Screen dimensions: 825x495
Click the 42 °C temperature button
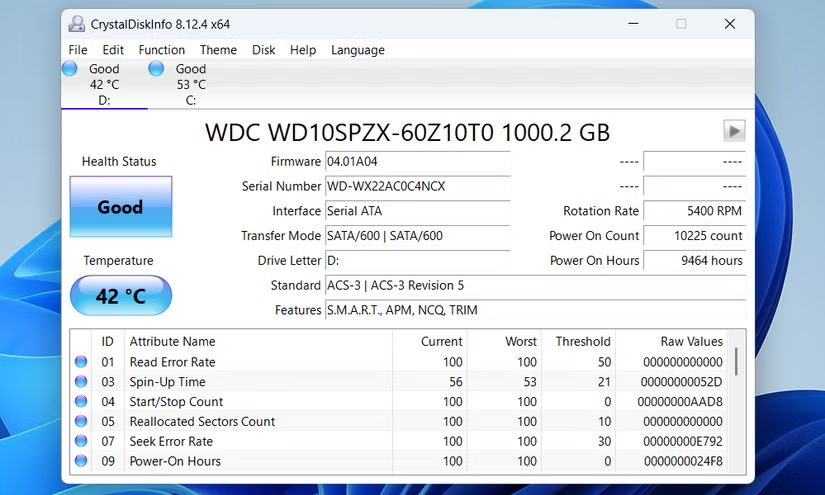(121, 296)
